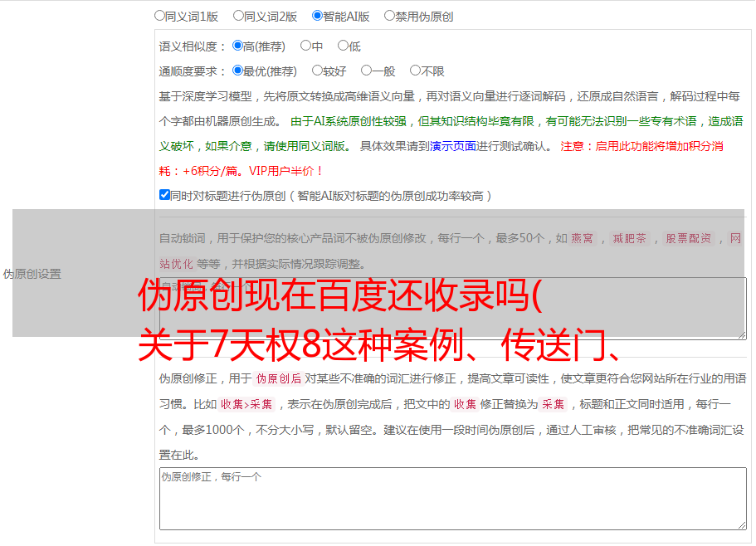Grab the 自动锁词 textarea resize handle
This screenshot has width=756, height=546.
tap(742, 335)
